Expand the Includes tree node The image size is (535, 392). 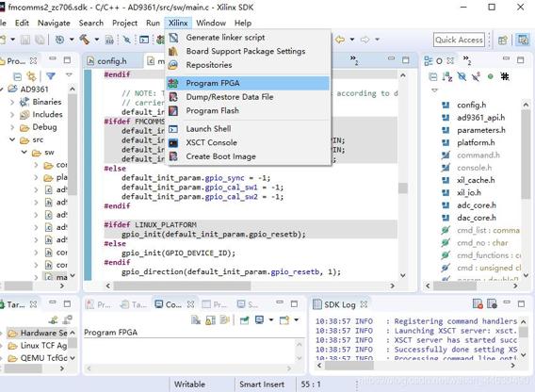click(x=12, y=114)
